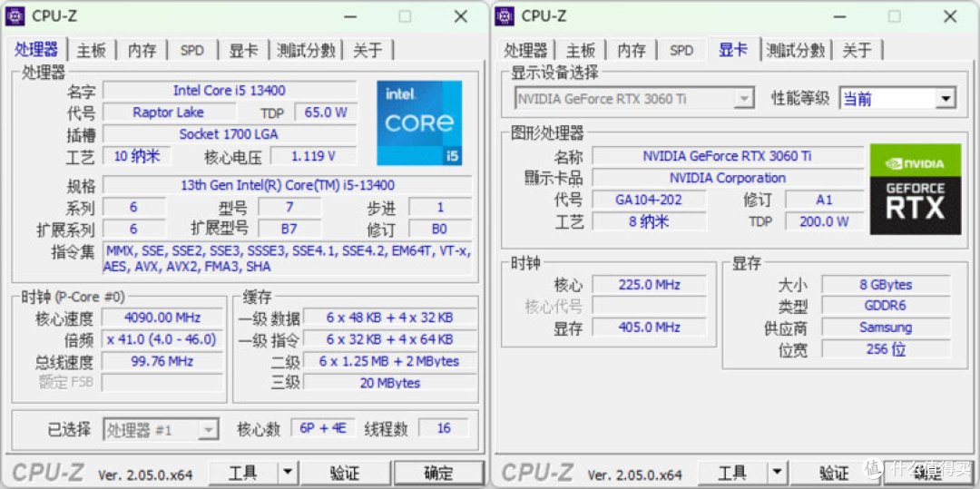Click the 工具 button in the left window
Viewport: 980px width, 489px height.
tap(243, 473)
